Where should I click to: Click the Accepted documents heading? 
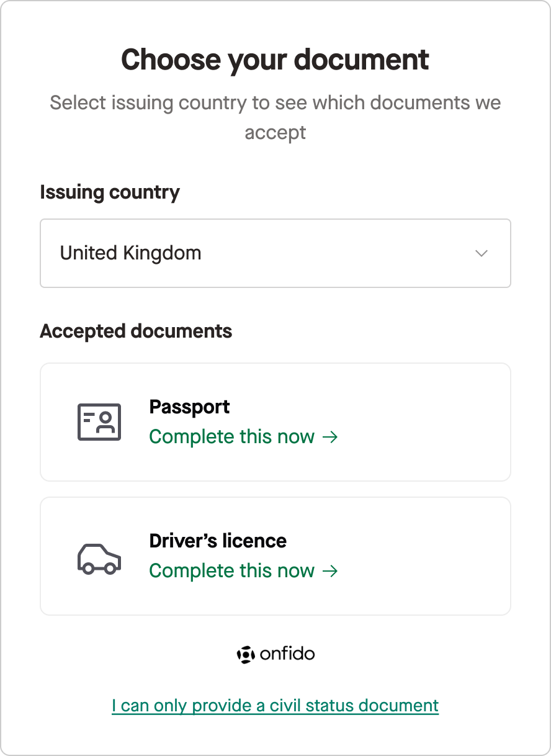(135, 331)
